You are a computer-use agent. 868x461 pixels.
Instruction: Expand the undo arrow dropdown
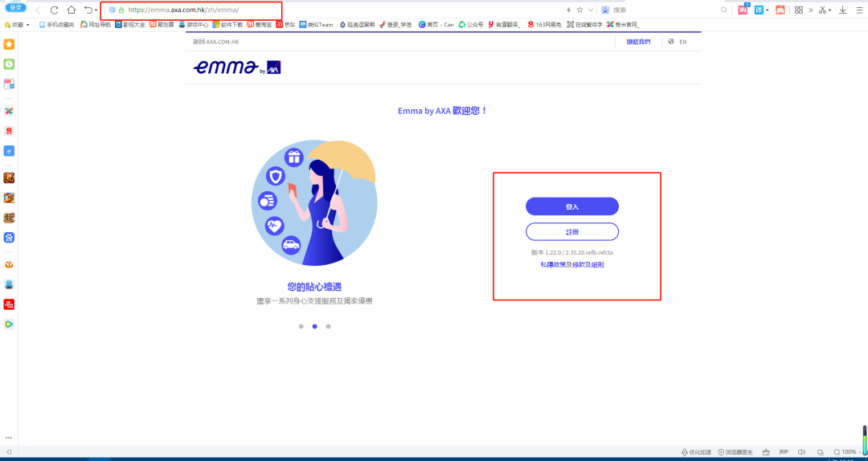[x=96, y=10]
